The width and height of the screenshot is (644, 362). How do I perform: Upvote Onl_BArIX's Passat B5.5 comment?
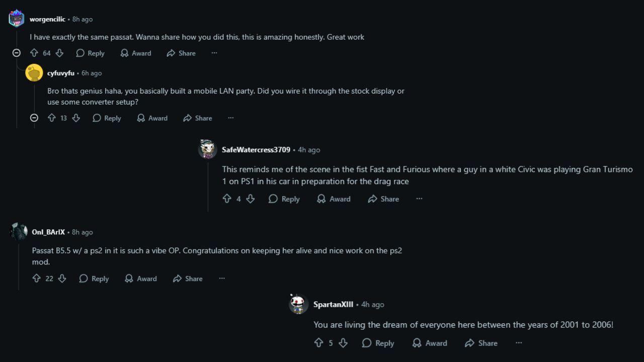click(36, 278)
